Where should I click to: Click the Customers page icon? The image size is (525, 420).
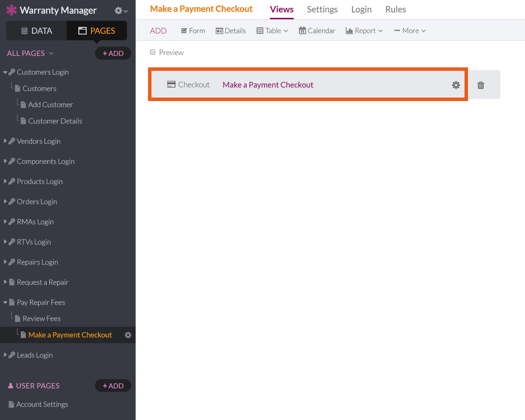[18, 88]
